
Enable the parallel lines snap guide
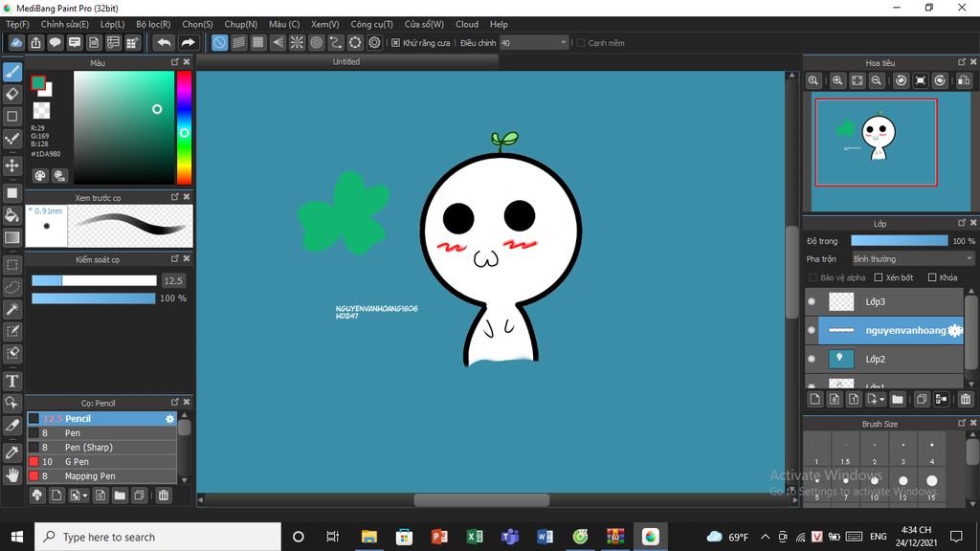pos(238,42)
